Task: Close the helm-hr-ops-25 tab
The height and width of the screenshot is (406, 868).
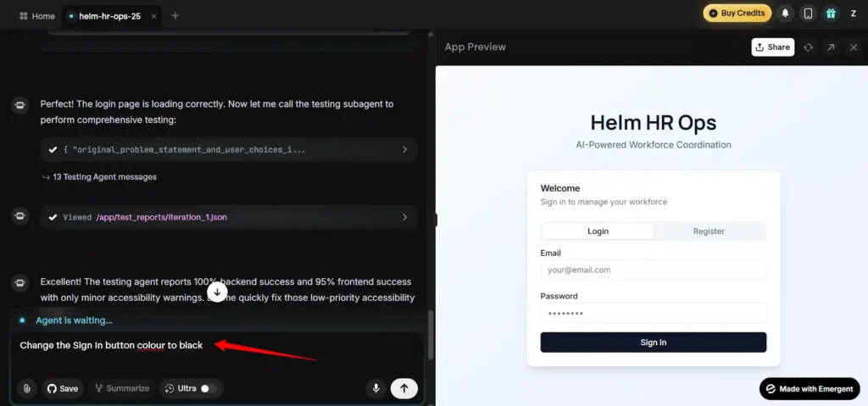Action: [154, 16]
